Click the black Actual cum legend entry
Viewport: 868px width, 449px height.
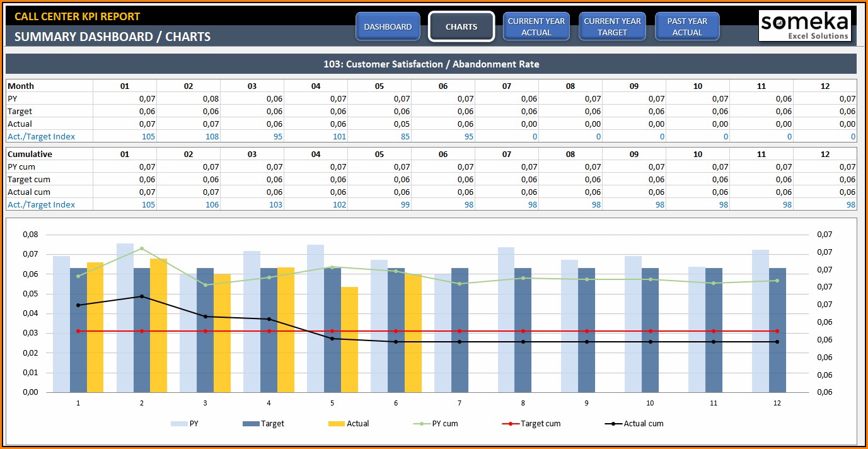pyautogui.click(x=613, y=424)
